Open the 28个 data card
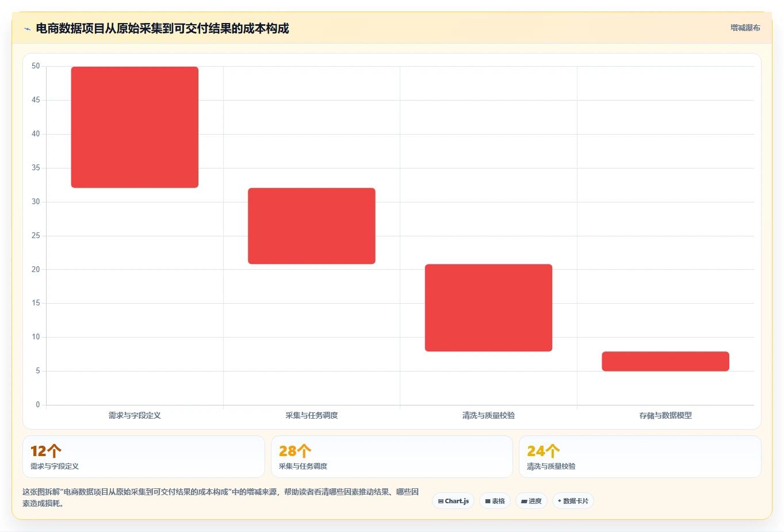 coord(392,457)
